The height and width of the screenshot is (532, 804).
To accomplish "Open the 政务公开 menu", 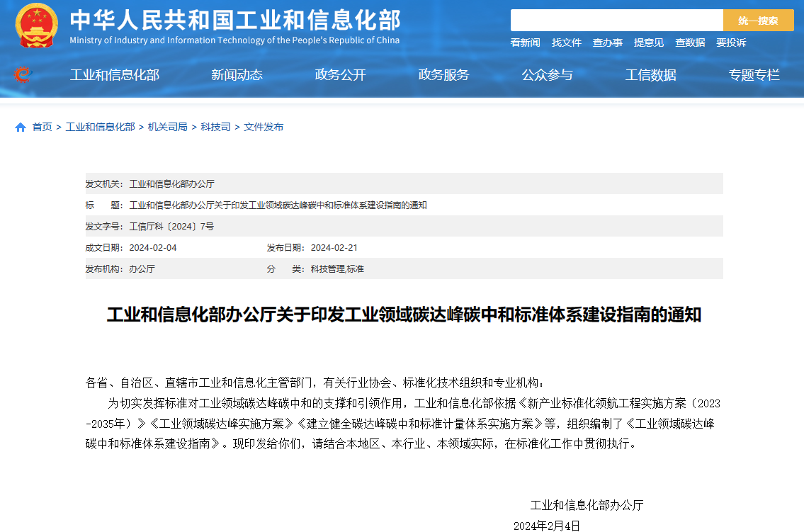I will coord(341,74).
